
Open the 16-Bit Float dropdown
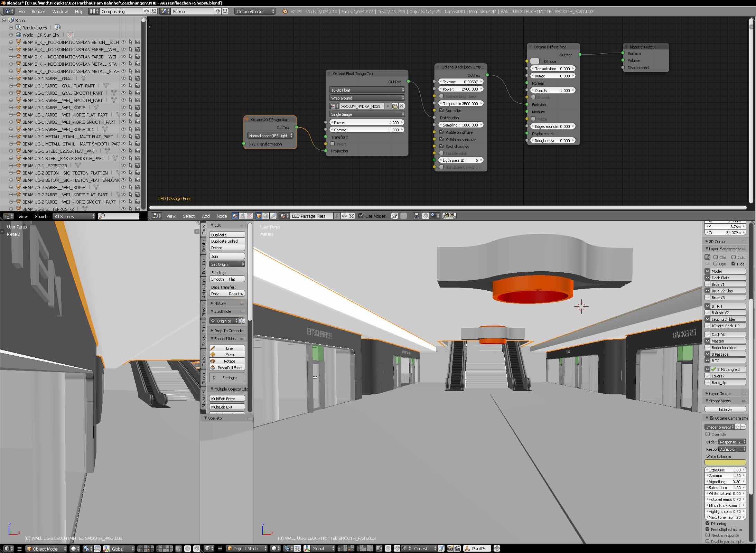[366, 90]
